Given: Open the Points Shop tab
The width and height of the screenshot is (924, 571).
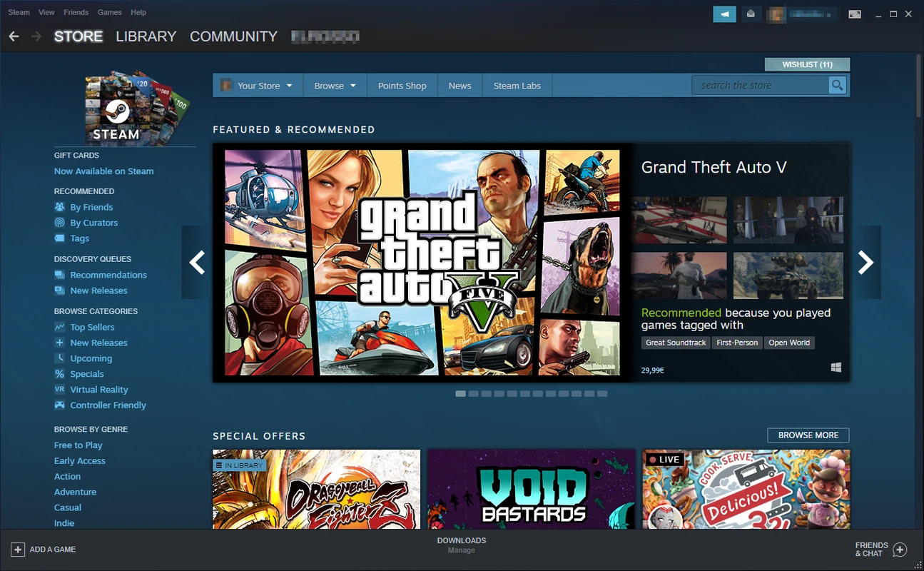Looking at the screenshot, I should pyautogui.click(x=402, y=86).
